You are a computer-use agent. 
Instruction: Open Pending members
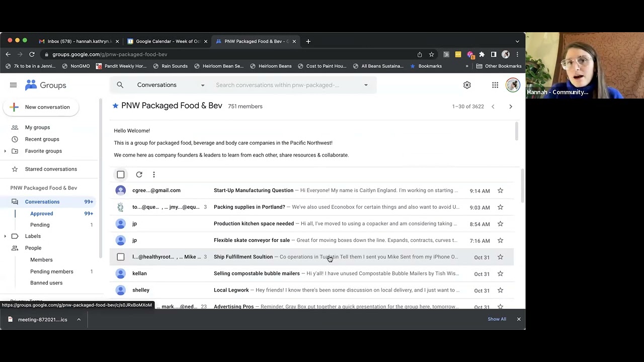pos(52,271)
